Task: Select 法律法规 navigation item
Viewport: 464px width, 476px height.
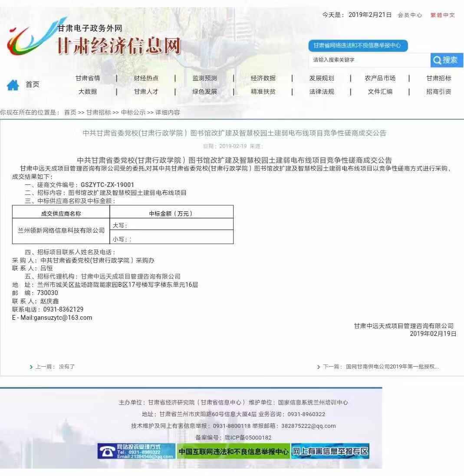Action: pos(322,92)
